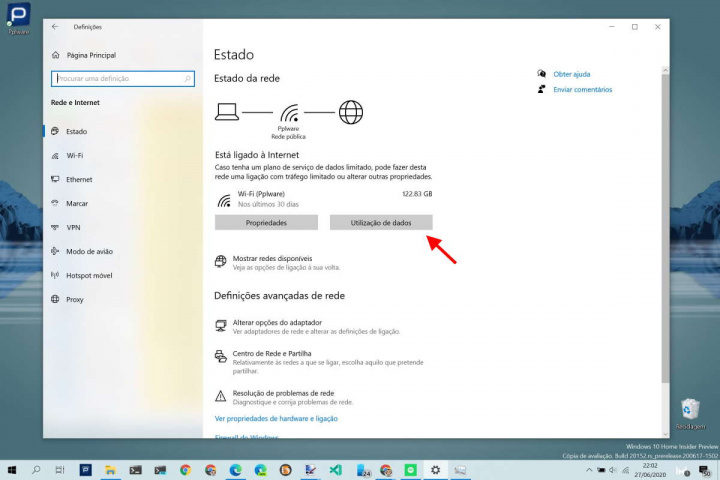Viewport: 720px width, 480px height.
Task: Click the Windows Start button on taskbar
Action: click(12, 469)
